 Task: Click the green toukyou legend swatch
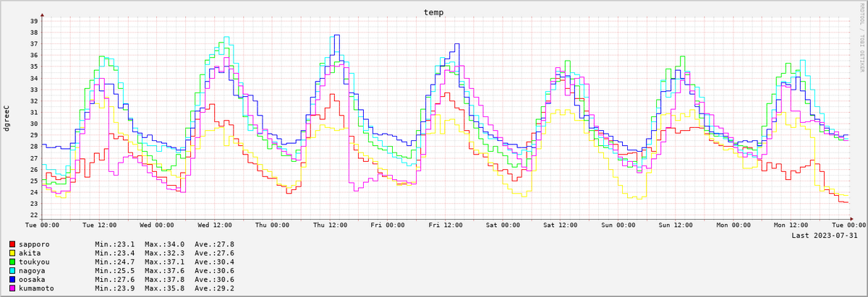pyautogui.click(x=12, y=262)
